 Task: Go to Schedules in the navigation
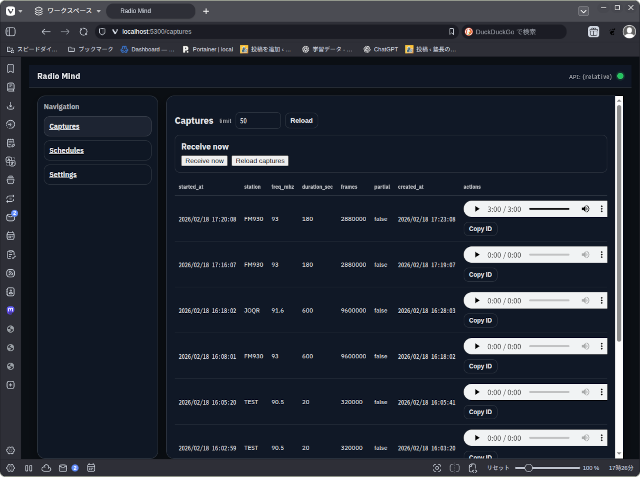click(66, 151)
